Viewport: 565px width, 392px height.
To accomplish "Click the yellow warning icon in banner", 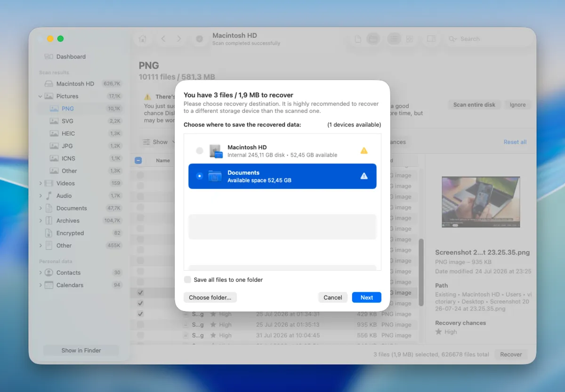I will coord(148,96).
